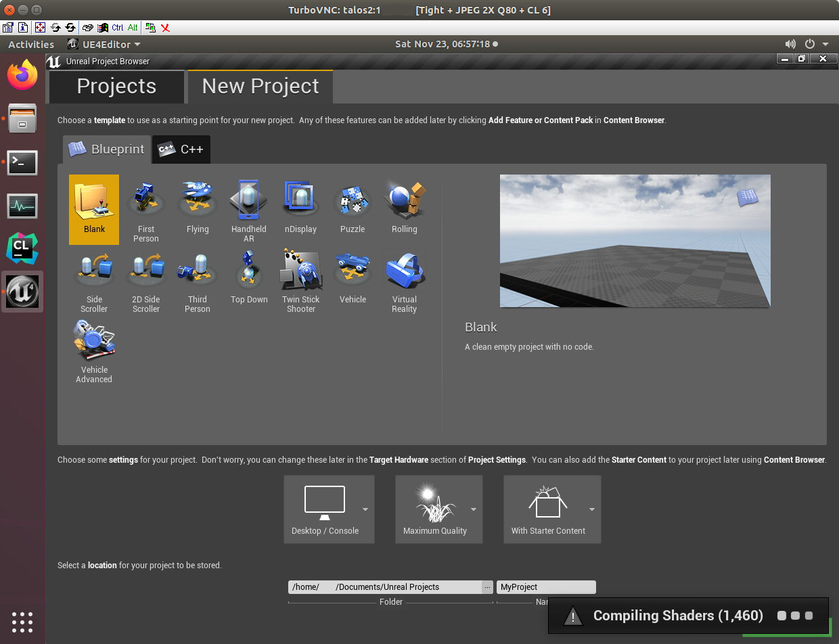This screenshot has width=839, height=644.
Task: Send Ctrl-Esc via TurboVNC toolbar
Action: click(x=102, y=28)
